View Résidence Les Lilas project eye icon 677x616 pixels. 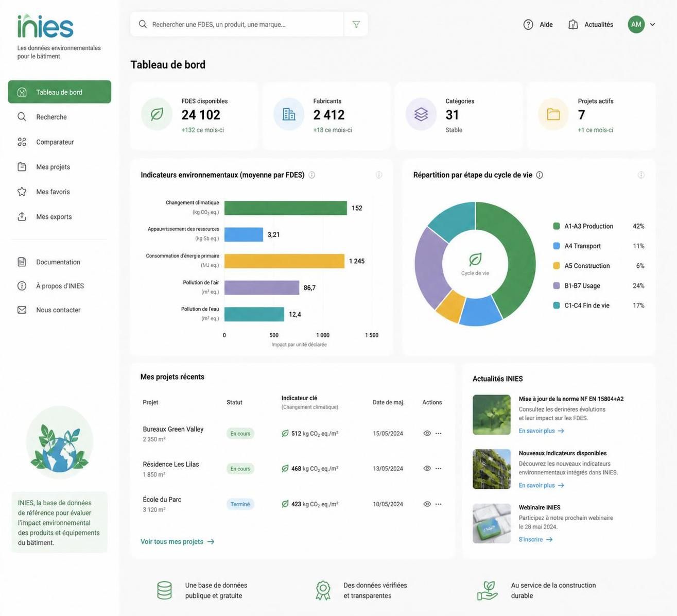point(427,469)
